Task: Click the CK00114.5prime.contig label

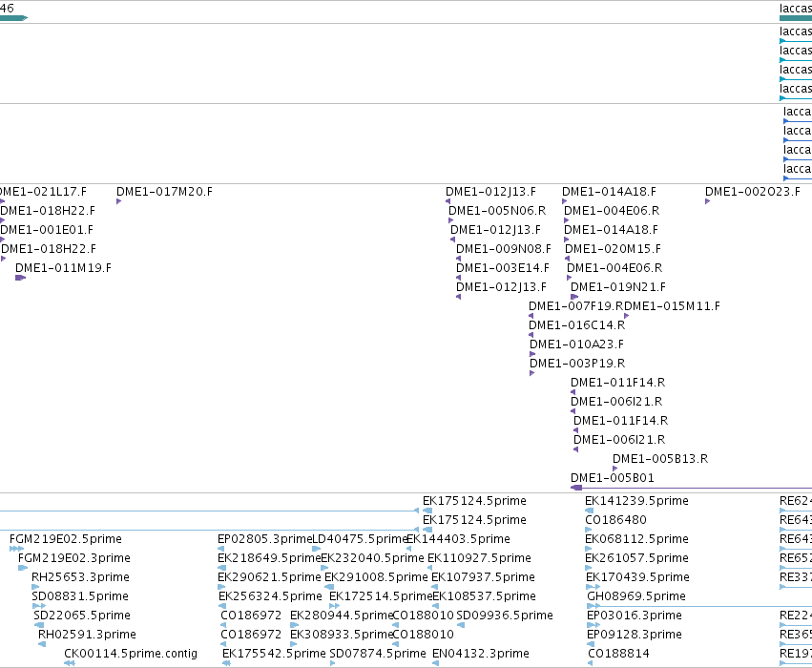Action: tap(131, 654)
